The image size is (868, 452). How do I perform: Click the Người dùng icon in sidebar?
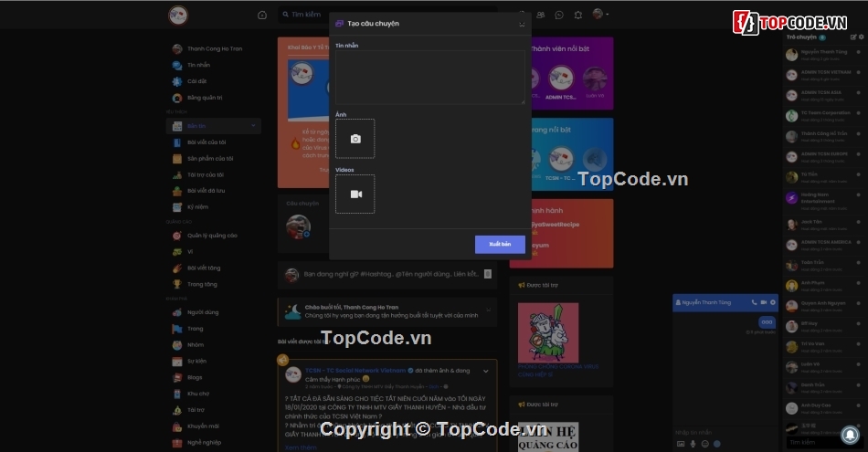177,312
